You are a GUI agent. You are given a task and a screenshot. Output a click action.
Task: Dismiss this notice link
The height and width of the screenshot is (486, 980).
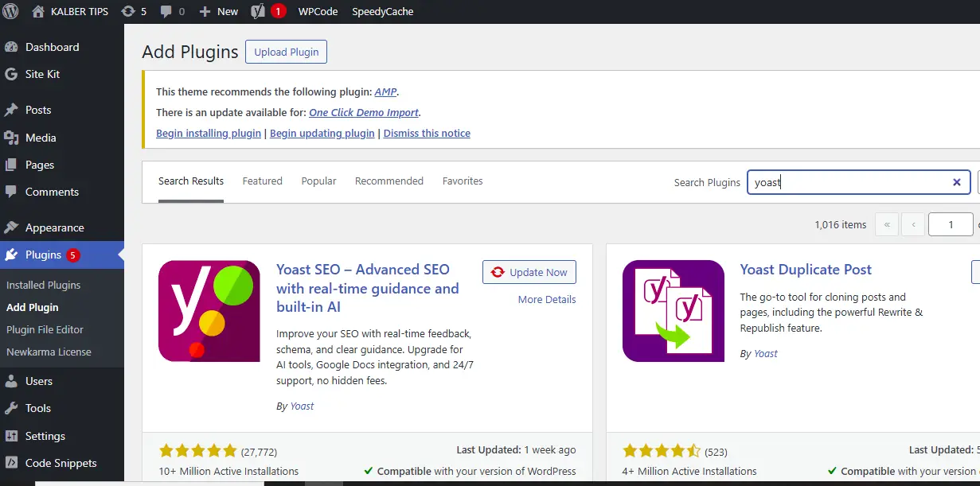pyautogui.click(x=427, y=133)
